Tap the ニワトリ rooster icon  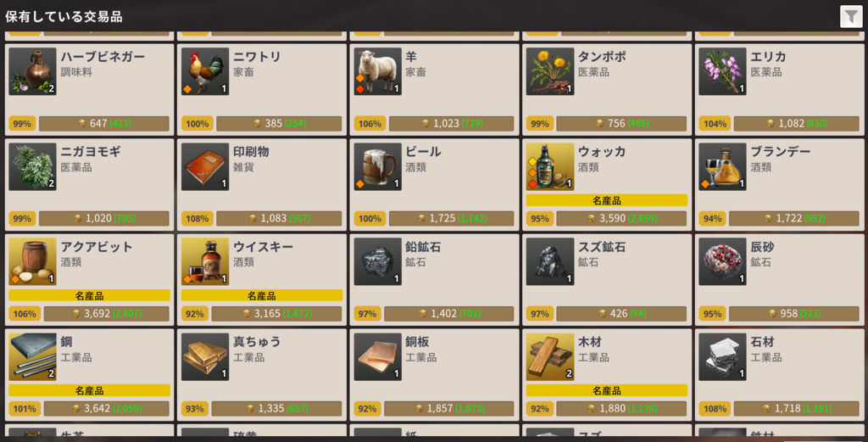[x=205, y=71]
